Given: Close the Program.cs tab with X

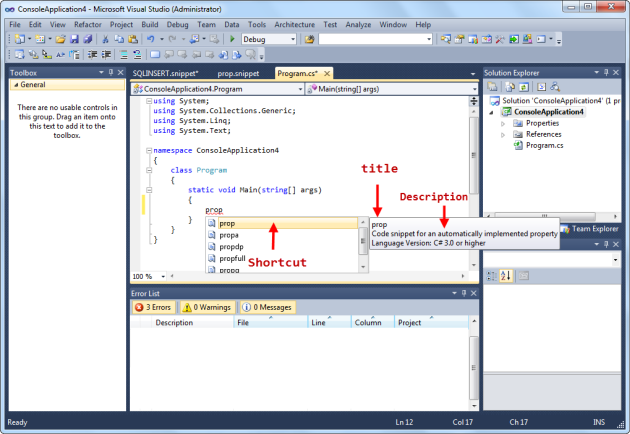Looking at the screenshot, I should click(x=325, y=74).
